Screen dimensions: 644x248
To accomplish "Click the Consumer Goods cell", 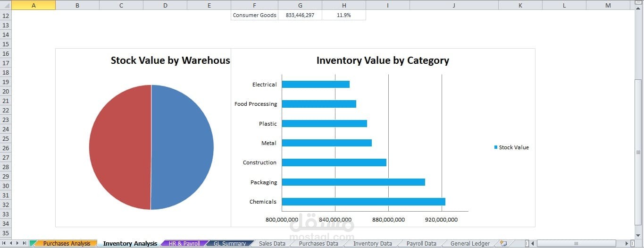I will click(254, 15).
